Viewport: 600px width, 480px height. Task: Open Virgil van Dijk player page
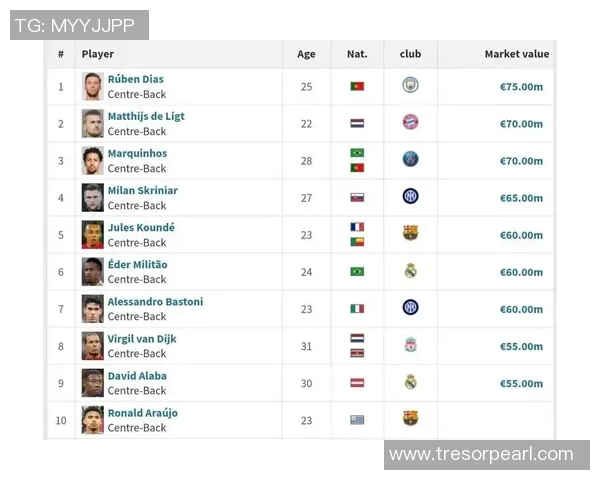point(142,339)
